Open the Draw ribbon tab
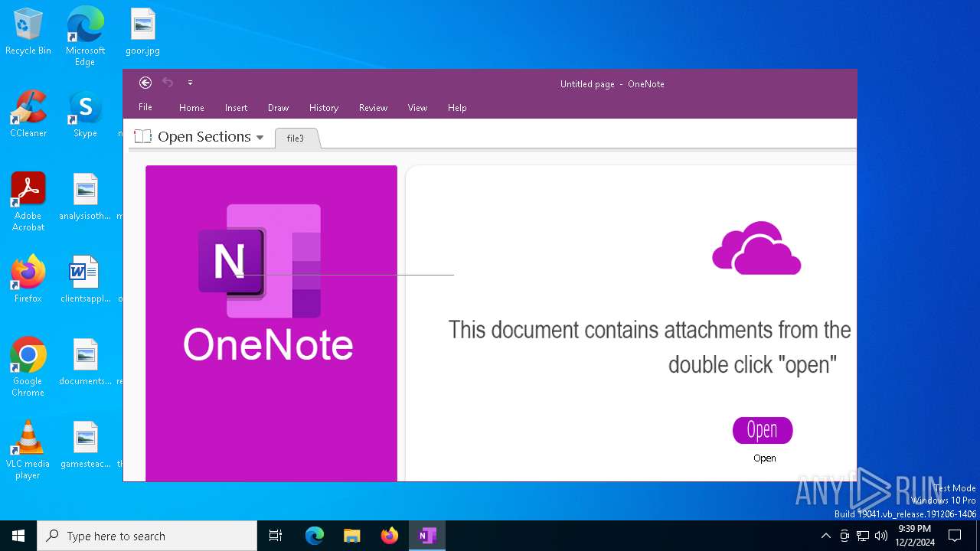Image resolution: width=980 pixels, height=551 pixels. (x=278, y=108)
